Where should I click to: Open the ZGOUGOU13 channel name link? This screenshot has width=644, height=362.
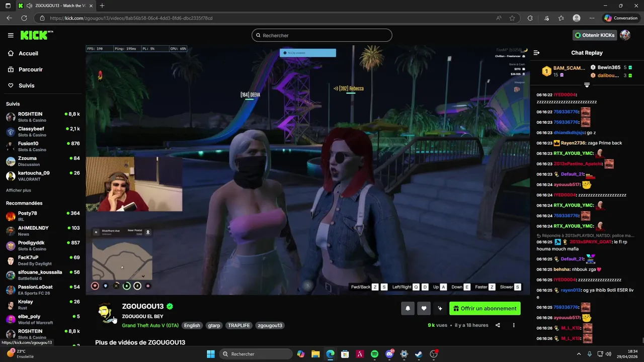point(143,306)
